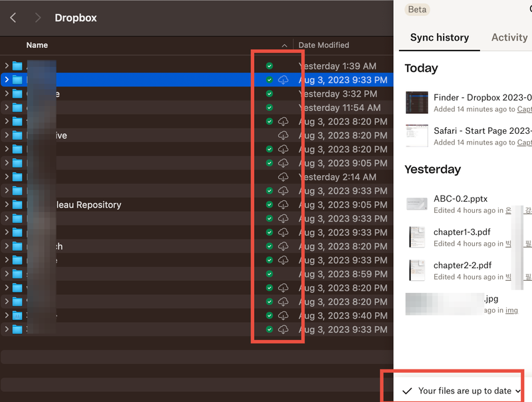Select the Sync history tab
Screen dimensions: 532x402
pyautogui.click(x=439, y=37)
